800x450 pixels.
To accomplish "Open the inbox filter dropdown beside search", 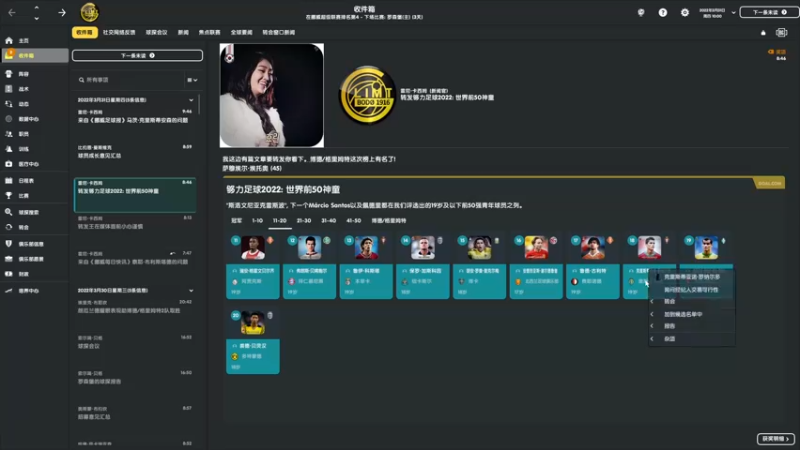I will [x=192, y=80].
